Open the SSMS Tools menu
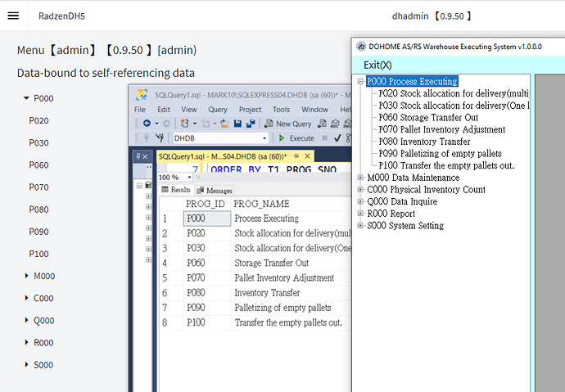Screen dimensions: 565x392 coord(281,110)
